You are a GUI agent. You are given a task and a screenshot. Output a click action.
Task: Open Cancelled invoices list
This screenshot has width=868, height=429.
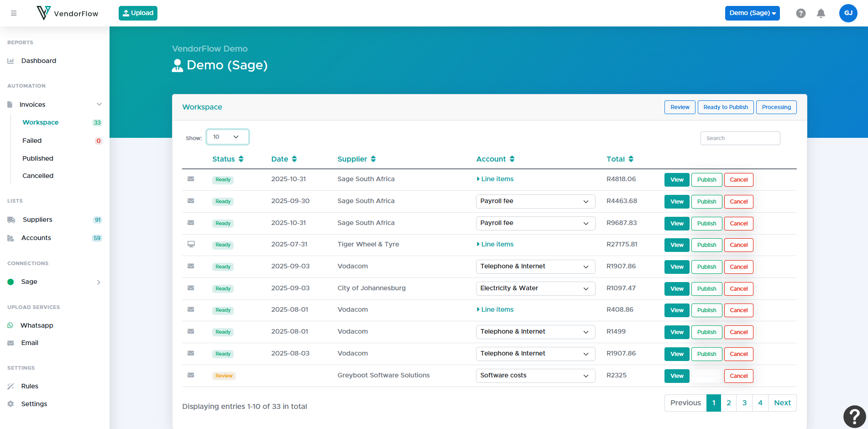[x=38, y=176]
